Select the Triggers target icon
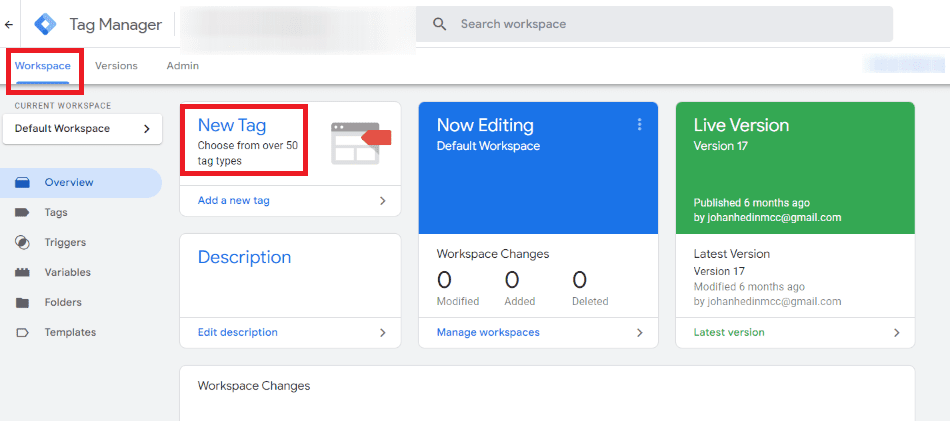The height and width of the screenshot is (421, 950). click(x=22, y=243)
